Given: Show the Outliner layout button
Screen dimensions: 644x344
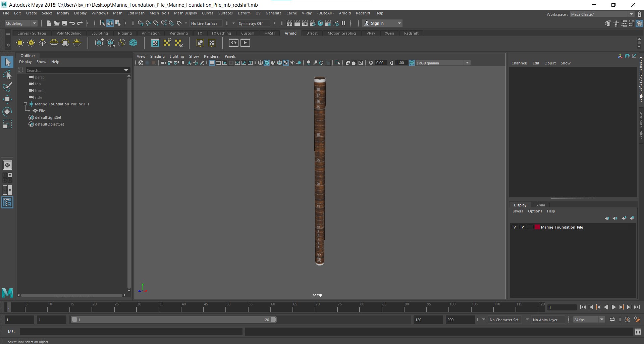Looking at the screenshot, I should (x=7, y=202).
